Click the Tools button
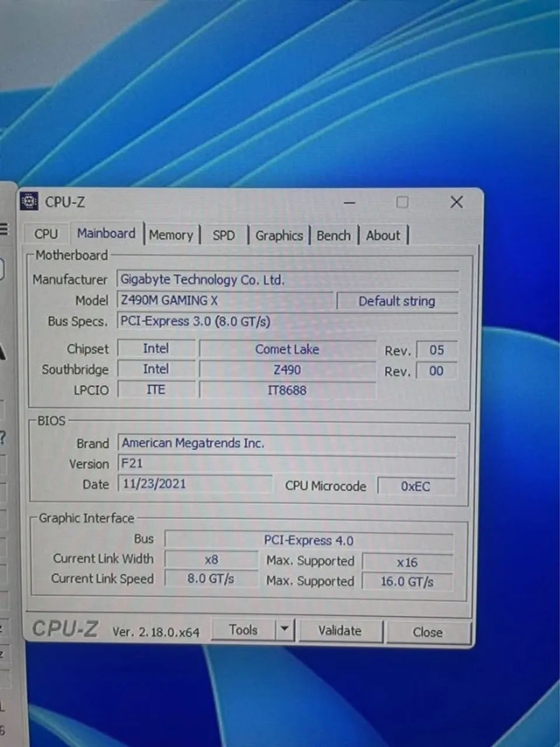The height and width of the screenshot is (747, 560). [243, 630]
